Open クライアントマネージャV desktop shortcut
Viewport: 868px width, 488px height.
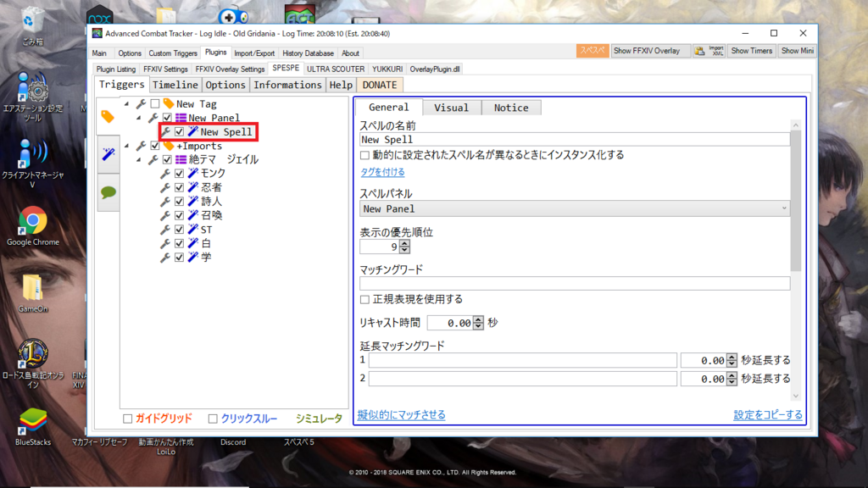(x=33, y=163)
